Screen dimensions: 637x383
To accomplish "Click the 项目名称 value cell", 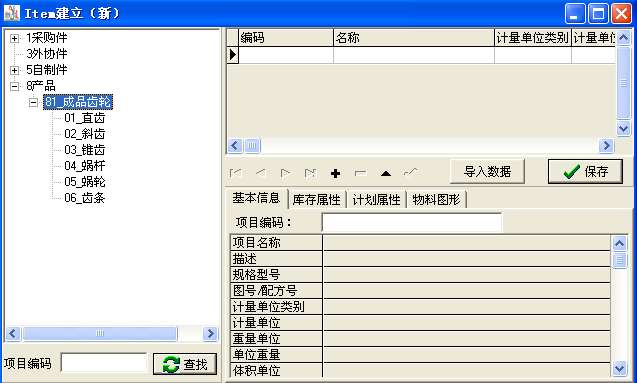I will coord(467,243).
